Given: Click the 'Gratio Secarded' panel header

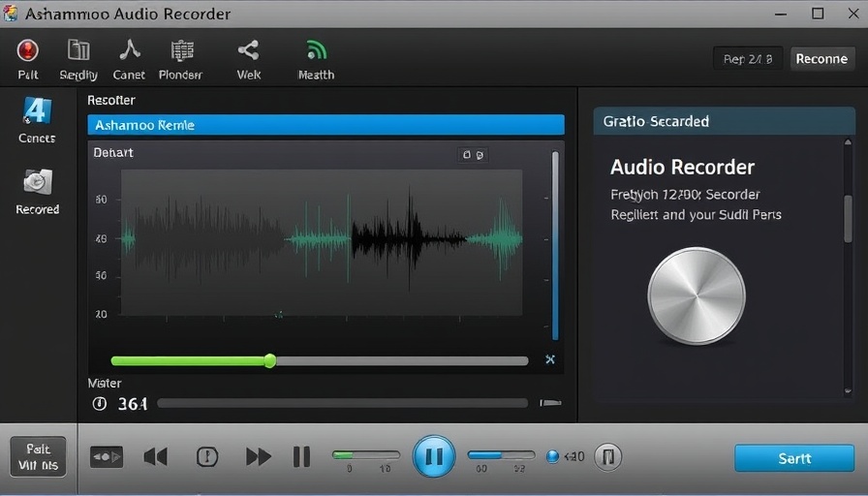Looking at the screenshot, I should (x=724, y=121).
